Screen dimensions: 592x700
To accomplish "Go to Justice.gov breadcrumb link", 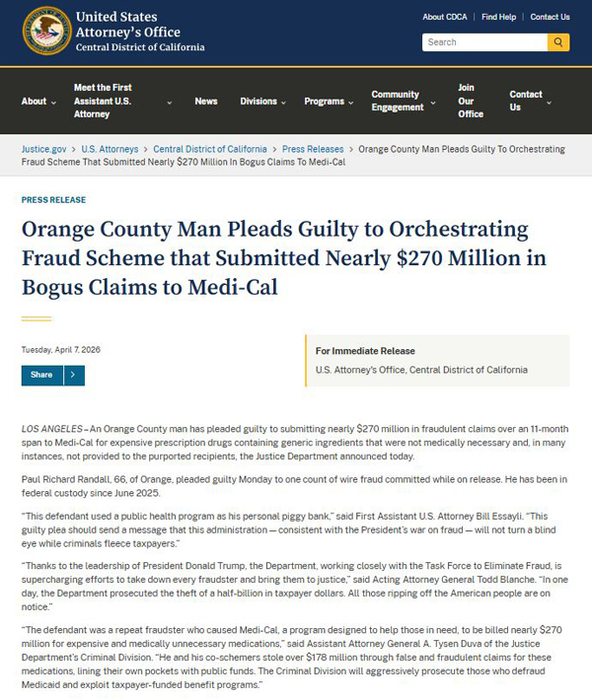I will pyautogui.click(x=44, y=149).
